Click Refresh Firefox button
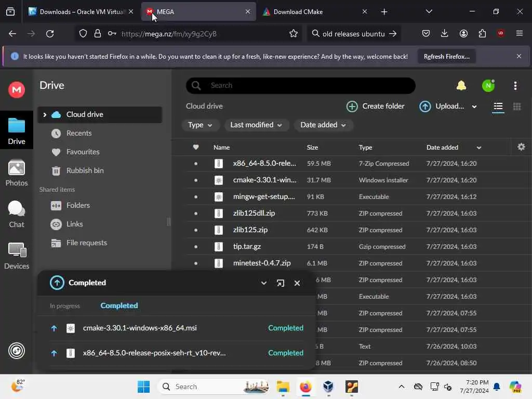Image resolution: width=532 pixels, height=399 pixels. click(x=446, y=57)
